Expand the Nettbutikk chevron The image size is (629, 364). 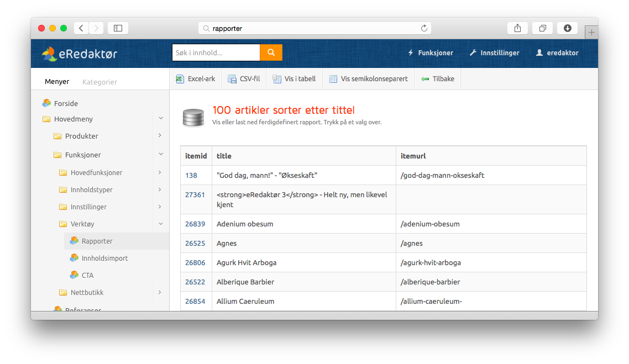160,292
